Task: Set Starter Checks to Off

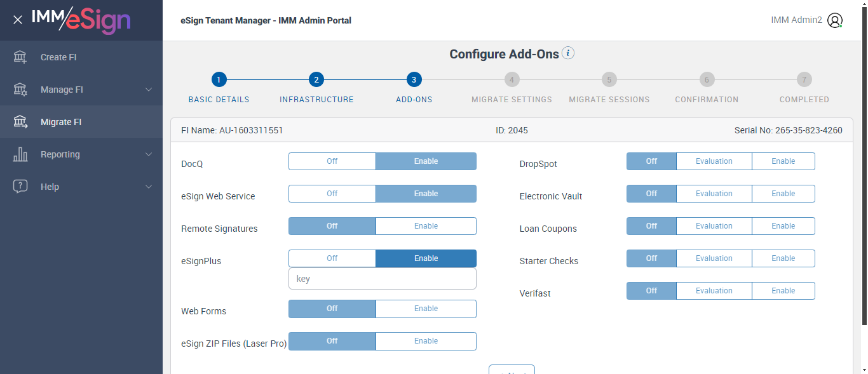Action: pos(651,258)
